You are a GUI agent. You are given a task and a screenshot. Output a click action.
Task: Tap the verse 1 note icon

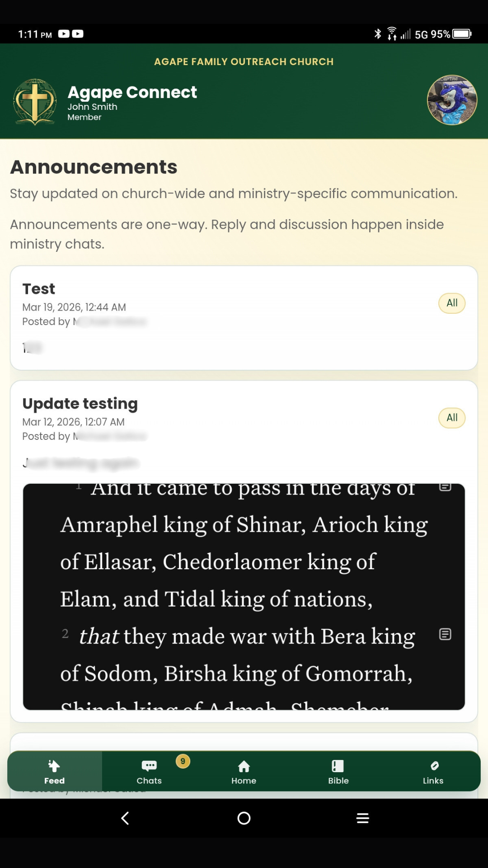tap(445, 487)
